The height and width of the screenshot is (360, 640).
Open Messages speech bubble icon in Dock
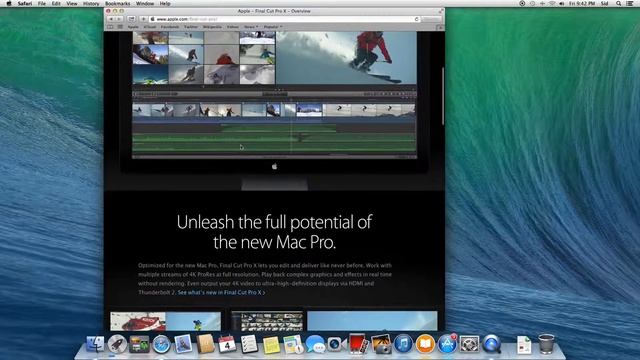tap(315, 344)
